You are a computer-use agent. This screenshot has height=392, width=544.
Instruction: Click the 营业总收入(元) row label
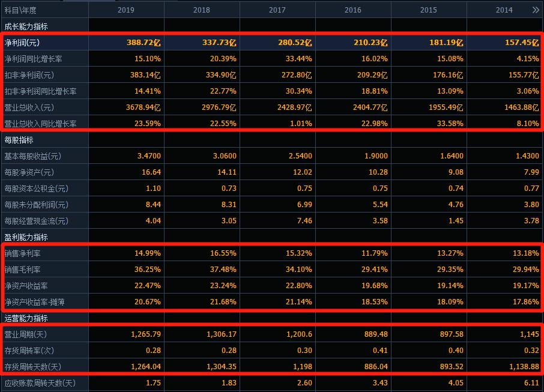coord(29,107)
